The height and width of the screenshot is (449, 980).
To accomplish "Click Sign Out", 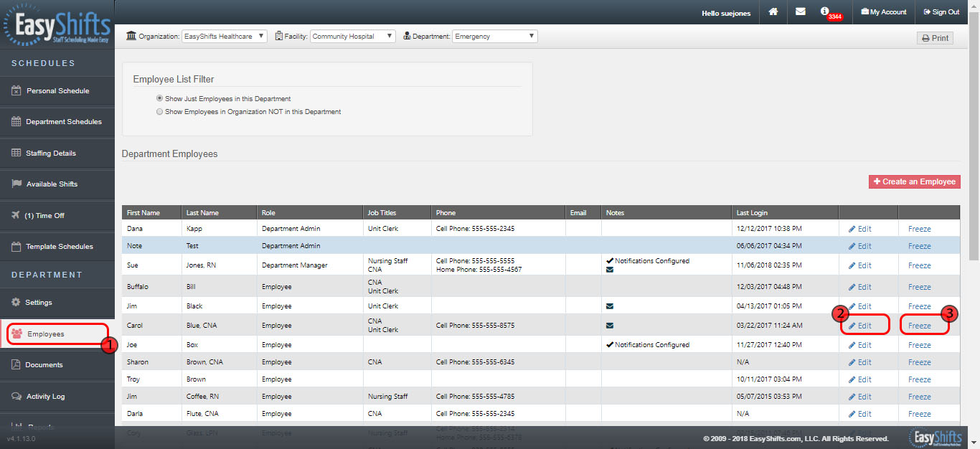I will coord(941,11).
